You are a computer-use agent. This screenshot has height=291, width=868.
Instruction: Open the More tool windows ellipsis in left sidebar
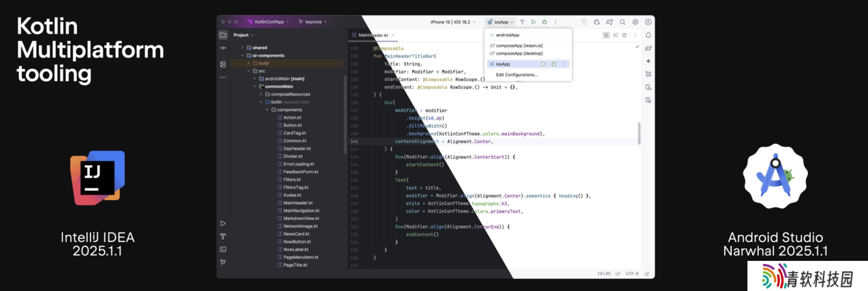[x=223, y=77]
